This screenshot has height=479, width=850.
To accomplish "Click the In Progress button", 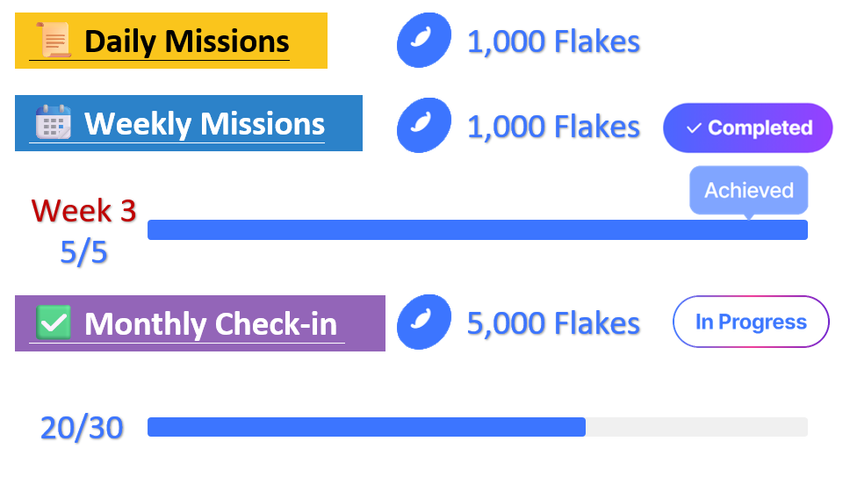I will [750, 322].
